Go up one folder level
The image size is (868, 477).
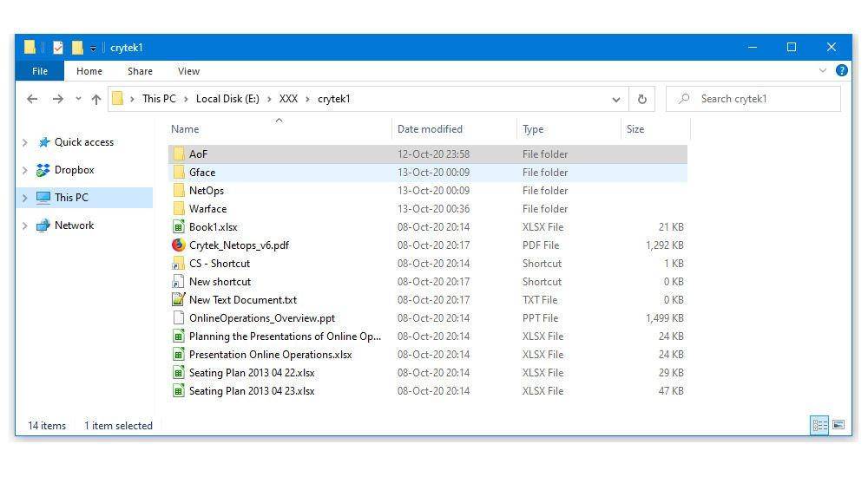pos(96,99)
